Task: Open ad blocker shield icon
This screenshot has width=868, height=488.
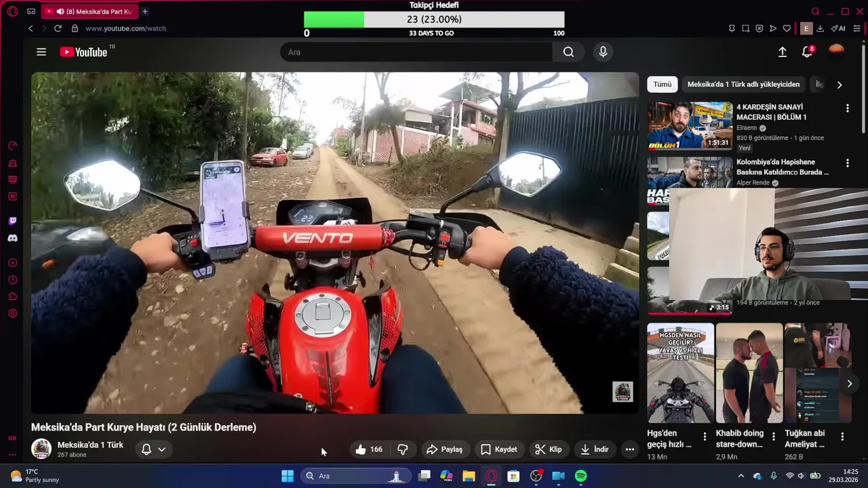Action: [x=759, y=28]
